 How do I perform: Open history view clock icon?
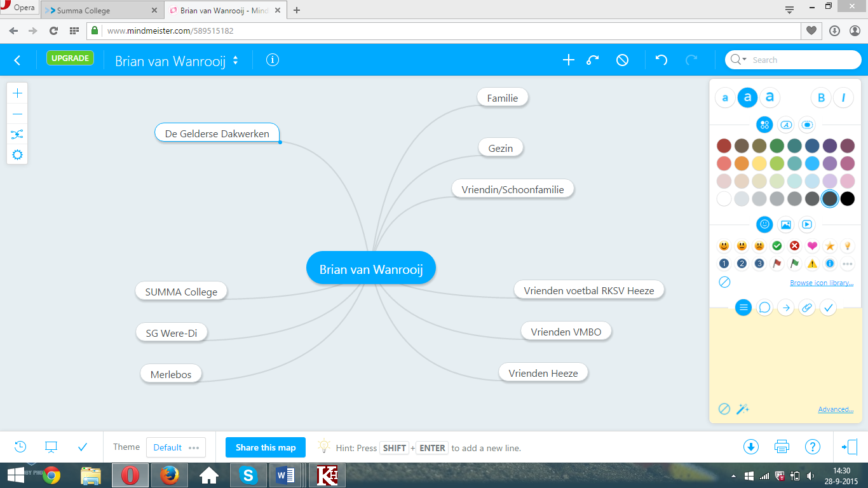tap(20, 447)
